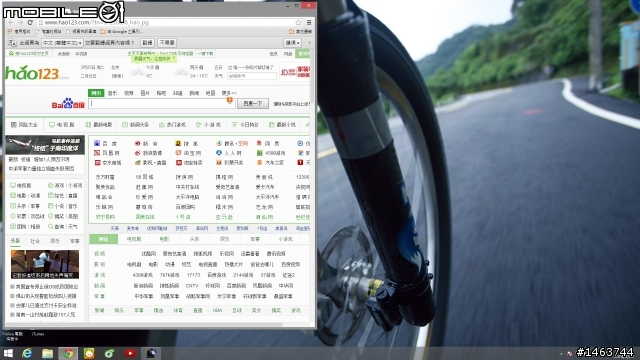The height and width of the screenshot is (360, 640).
Task: Open the 人人网 site link
Action: click(x=229, y=153)
